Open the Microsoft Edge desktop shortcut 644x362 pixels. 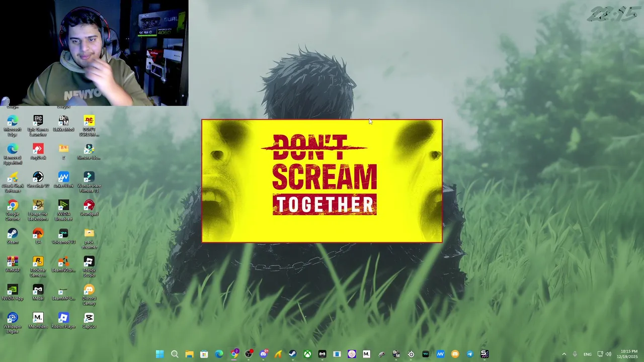pyautogui.click(x=13, y=126)
